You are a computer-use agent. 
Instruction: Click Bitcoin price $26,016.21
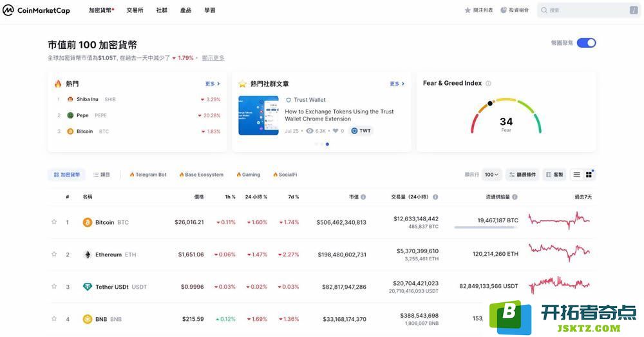coord(189,222)
